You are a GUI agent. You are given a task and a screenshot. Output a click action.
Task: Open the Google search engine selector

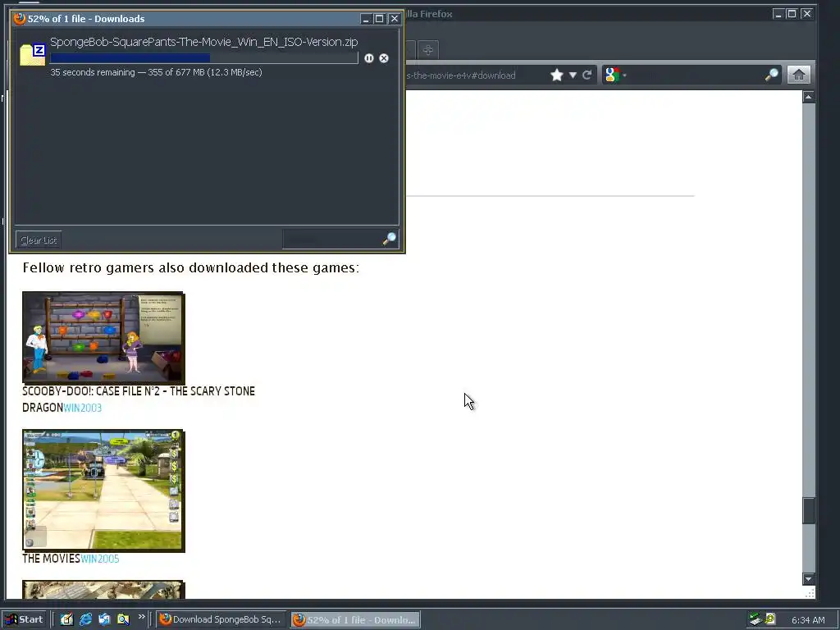pos(614,75)
